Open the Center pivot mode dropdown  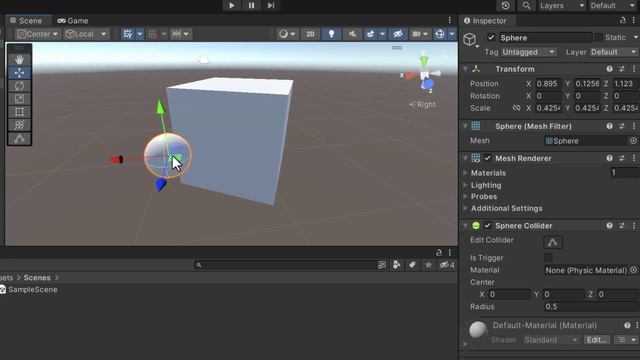(x=38, y=34)
